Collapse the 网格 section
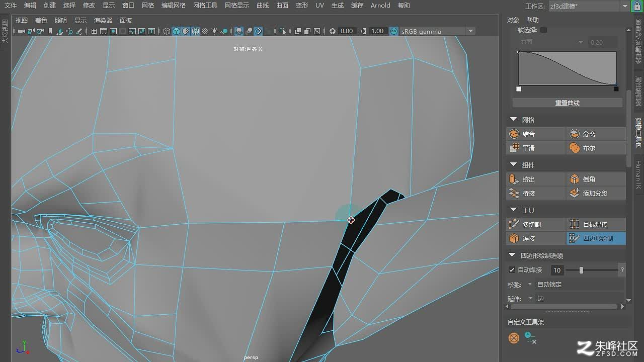Viewport: 644px width, 362px height. (513, 120)
